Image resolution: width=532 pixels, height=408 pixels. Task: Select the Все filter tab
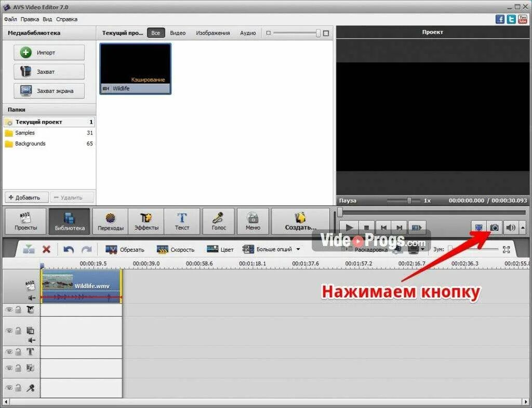(156, 33)
